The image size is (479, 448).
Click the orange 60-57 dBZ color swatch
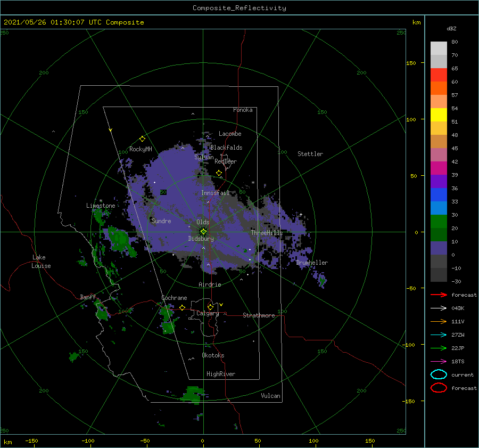(439, 88)
